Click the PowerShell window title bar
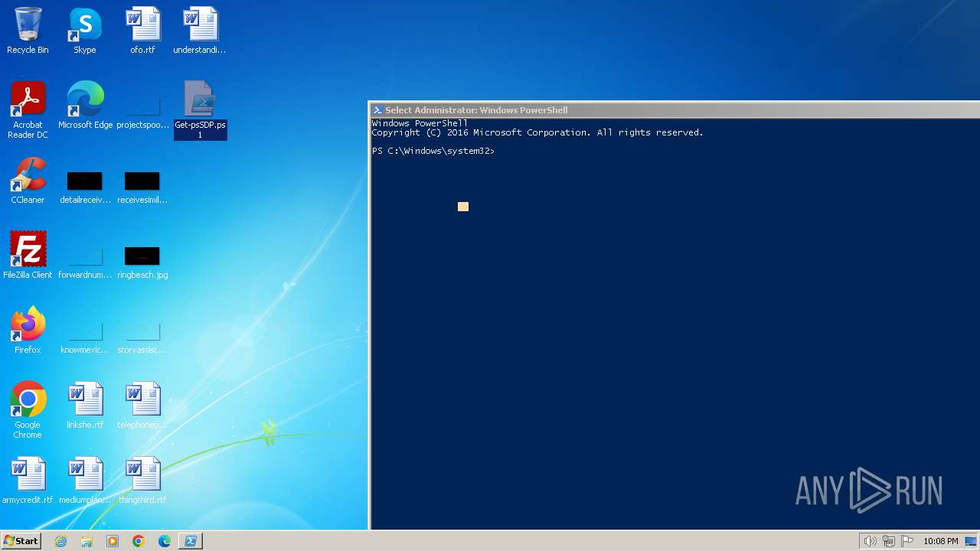The image size is (980, 551). tap(674, 110)
